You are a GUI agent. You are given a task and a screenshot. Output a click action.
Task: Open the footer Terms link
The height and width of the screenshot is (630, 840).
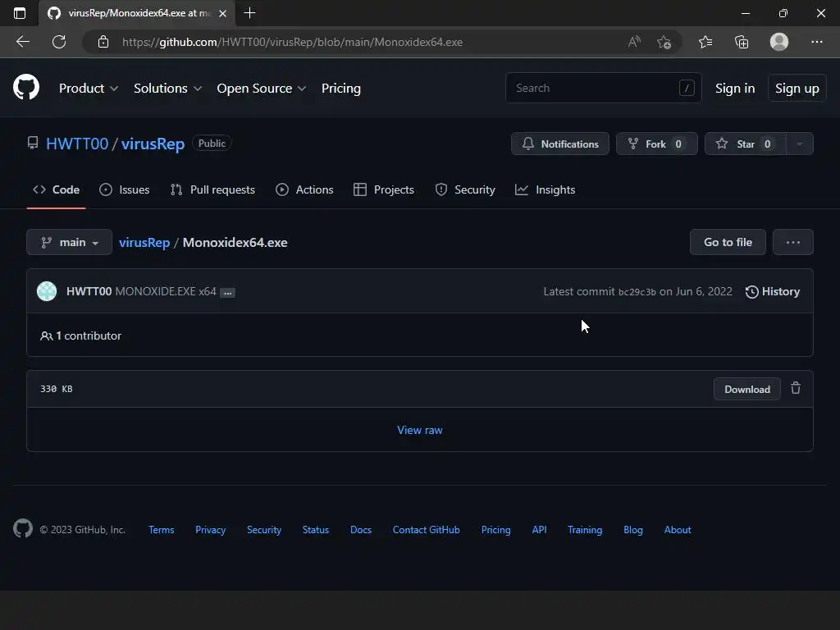point(162,530)
